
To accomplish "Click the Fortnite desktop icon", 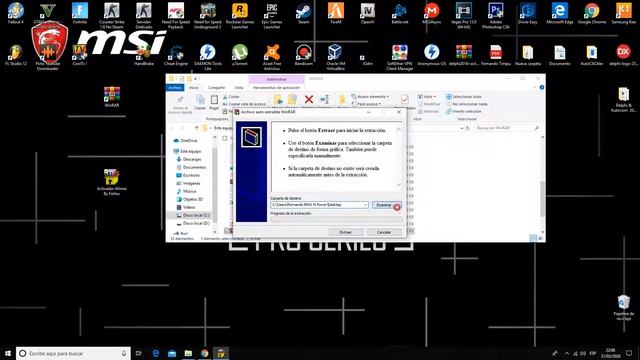I will [x=80, y=13].
